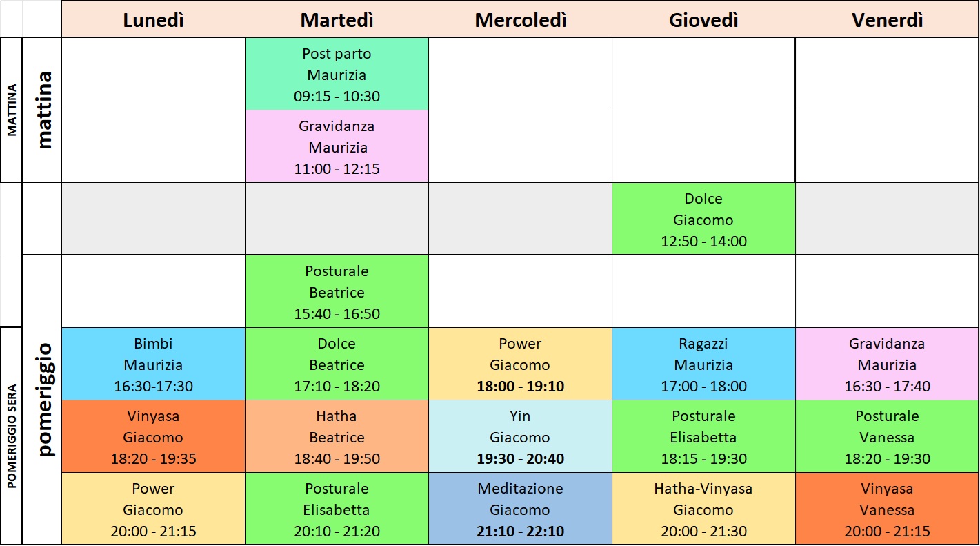Select the Lunedì column header

point(153,20)
